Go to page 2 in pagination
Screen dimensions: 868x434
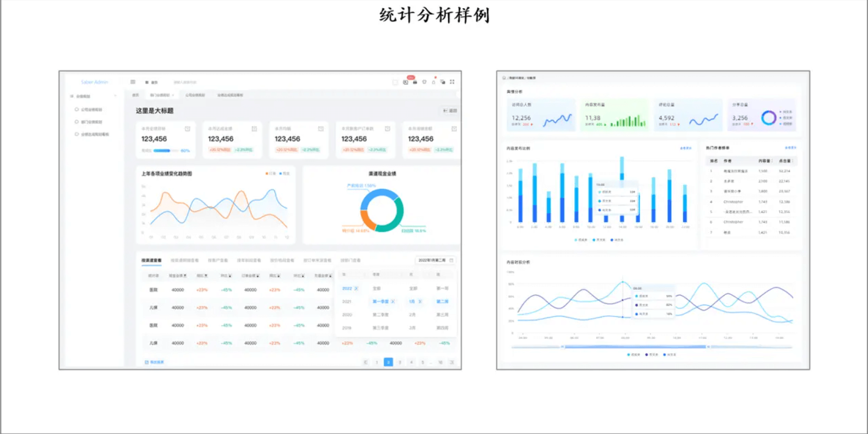(x=388, y=362)
